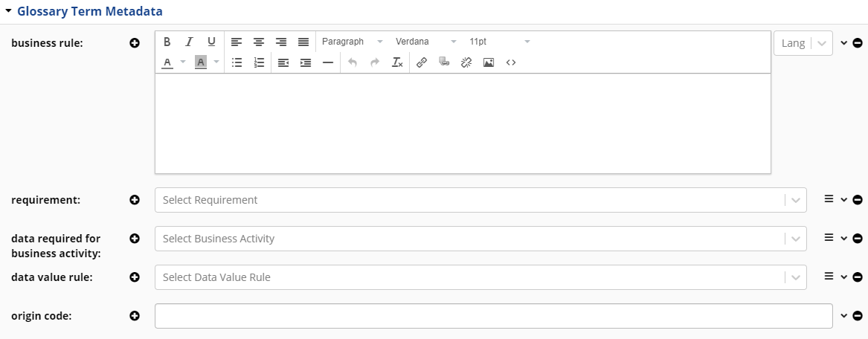Add another origin code value

tap(135, 316)
